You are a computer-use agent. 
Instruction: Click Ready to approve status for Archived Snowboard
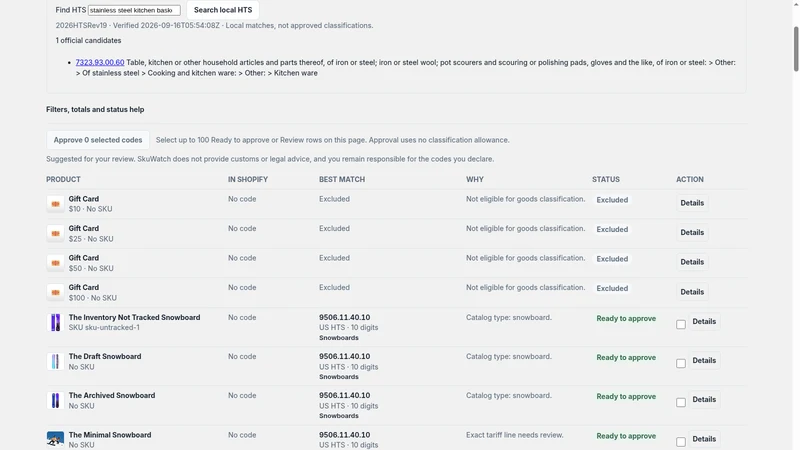626,396
